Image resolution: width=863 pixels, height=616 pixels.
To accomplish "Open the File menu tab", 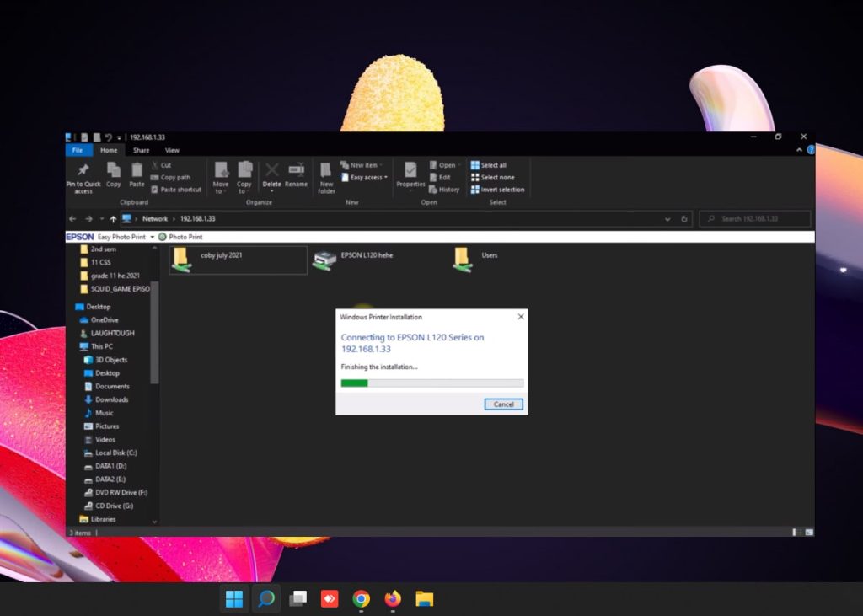I will point(78,150).
